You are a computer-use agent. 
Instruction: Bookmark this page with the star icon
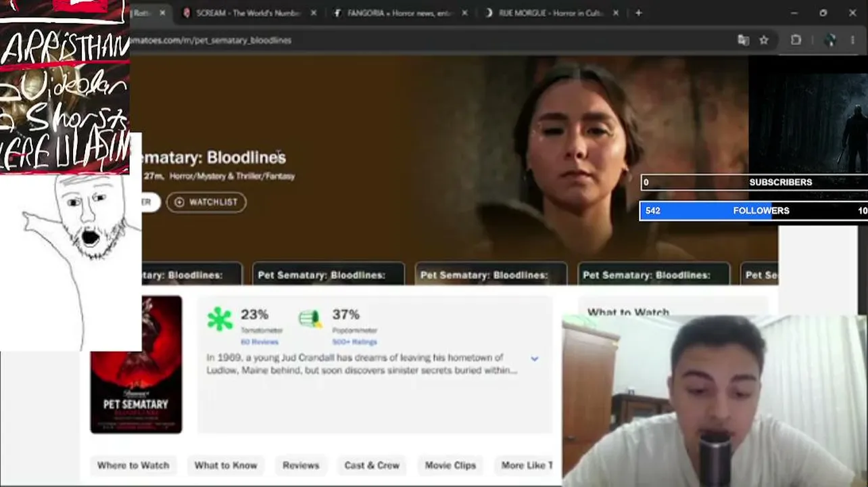764,41
